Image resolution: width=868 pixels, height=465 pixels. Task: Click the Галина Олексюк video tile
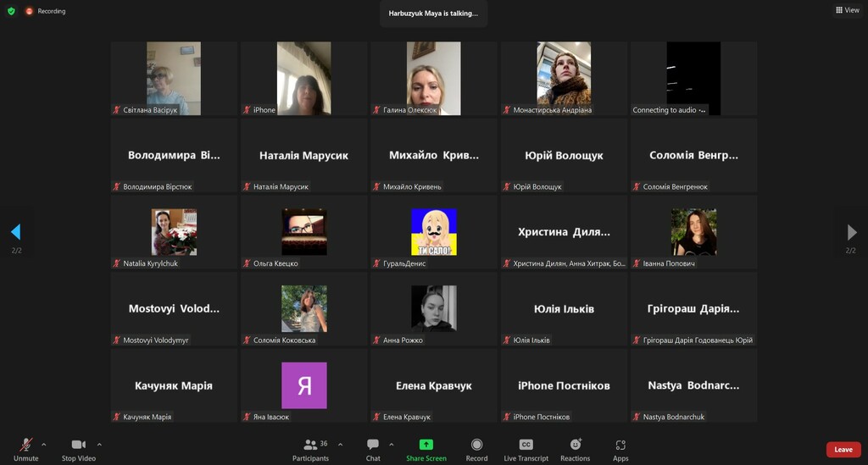coord(434,78)
